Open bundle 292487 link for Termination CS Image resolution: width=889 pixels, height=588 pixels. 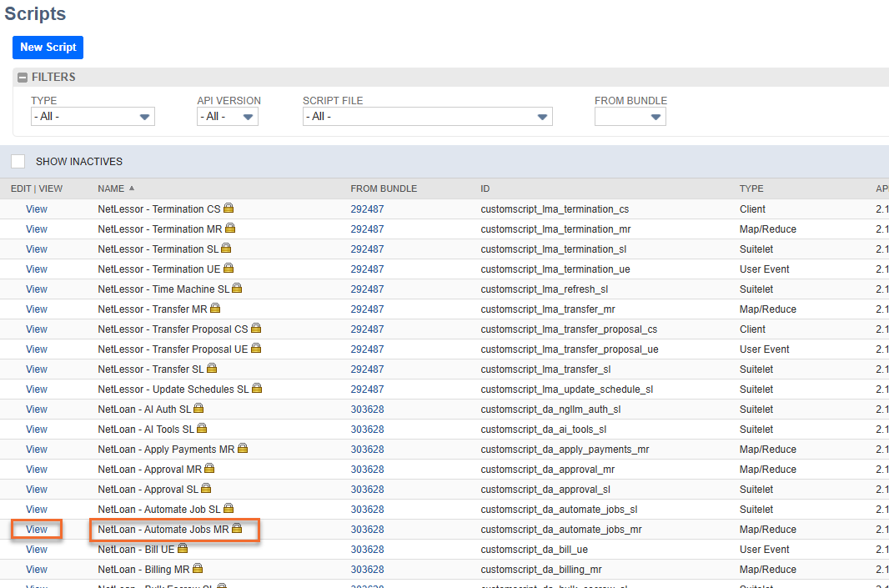click(367, 209)
